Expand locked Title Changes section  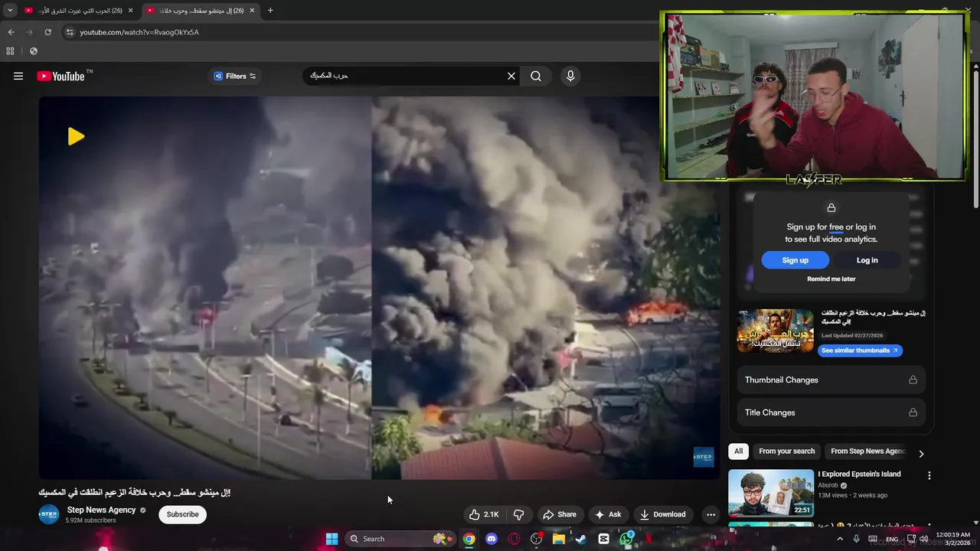[x=831, y=412]
